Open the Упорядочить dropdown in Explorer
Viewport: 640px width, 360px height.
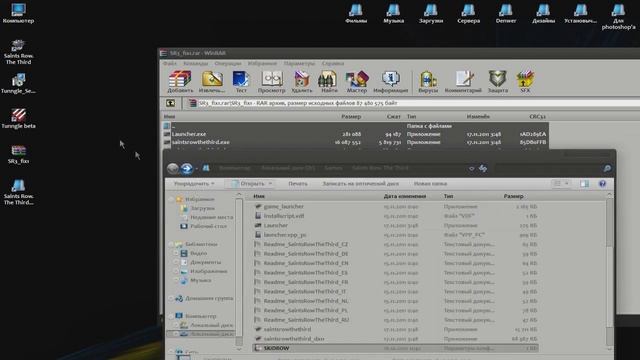tap(194, 184)
